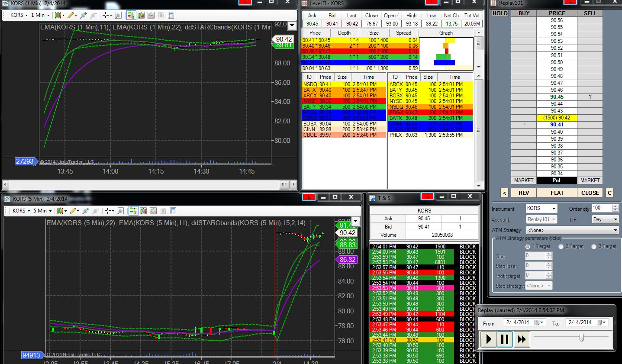Viewport: 622px width, 364px height.
Task: Click the BUY column header in Replay101
Action: tap(524, 13)
